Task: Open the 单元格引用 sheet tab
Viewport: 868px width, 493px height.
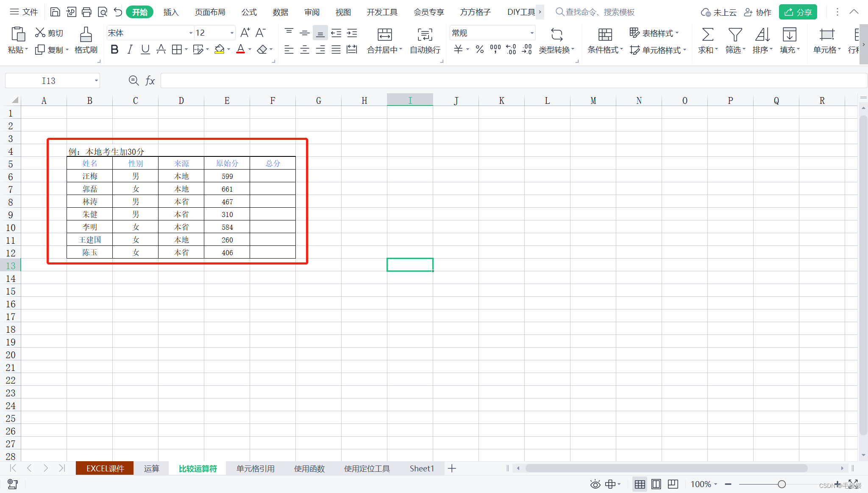Action: [x=256, y=468]
